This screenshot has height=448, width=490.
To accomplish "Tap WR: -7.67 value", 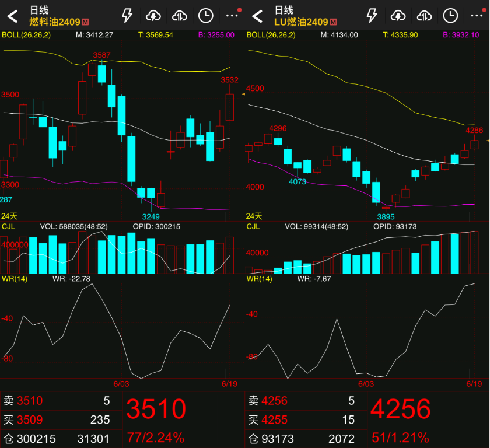I will pyautogui.click(x=314, y=279).
